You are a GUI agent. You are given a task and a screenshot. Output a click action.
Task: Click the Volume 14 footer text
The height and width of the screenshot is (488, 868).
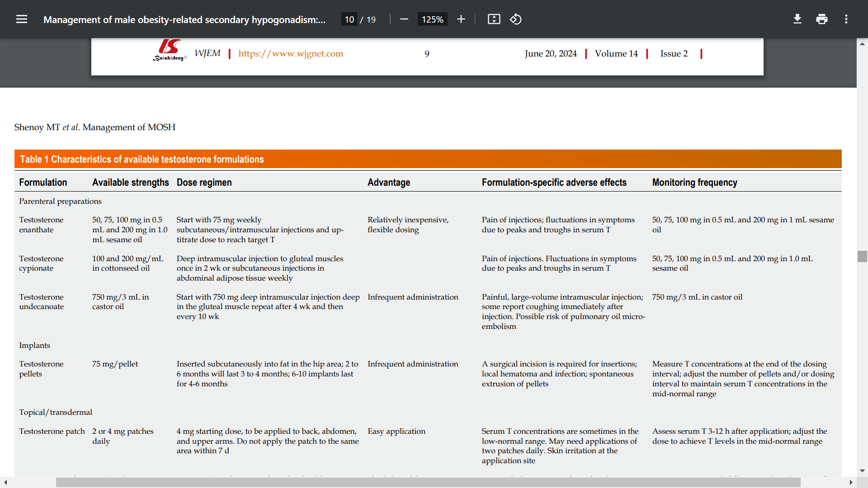(x=616, y=54)
